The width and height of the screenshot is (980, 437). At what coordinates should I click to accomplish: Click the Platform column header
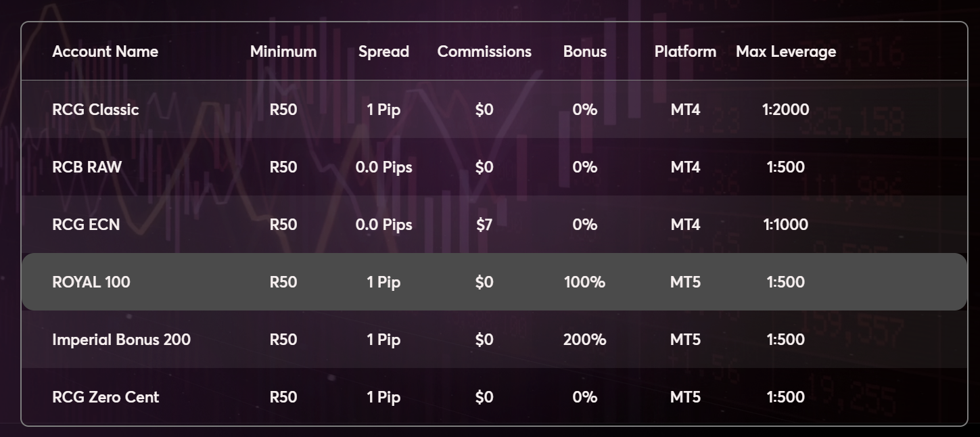[685, 51]
